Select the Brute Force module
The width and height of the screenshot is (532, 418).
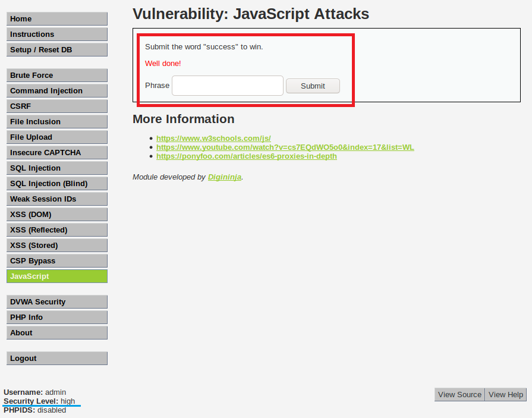click(x=57, y=76)
